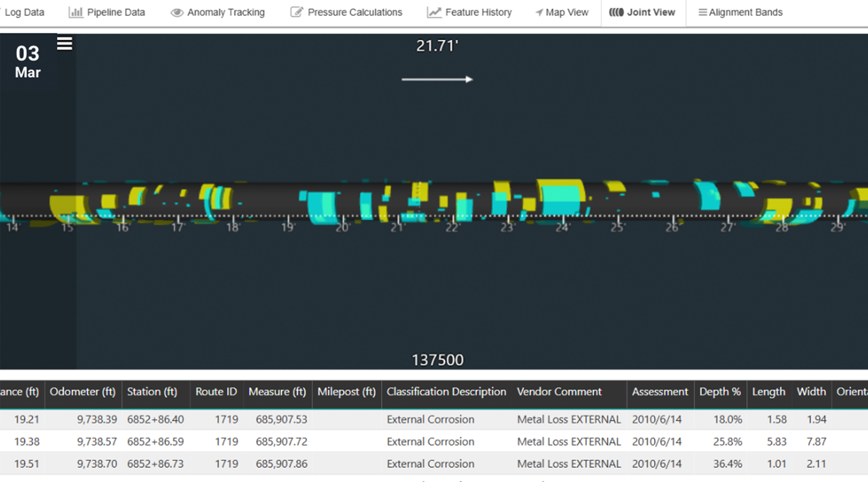Sort by Odometer (ft) column header
The image size is (868, 482).
tap(83, 392)
